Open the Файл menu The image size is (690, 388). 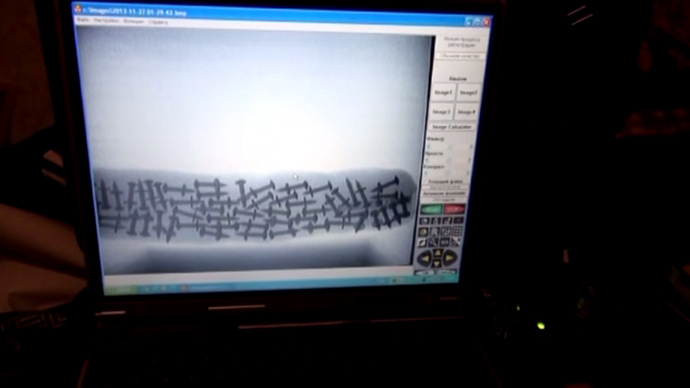[x=82, y=20]
